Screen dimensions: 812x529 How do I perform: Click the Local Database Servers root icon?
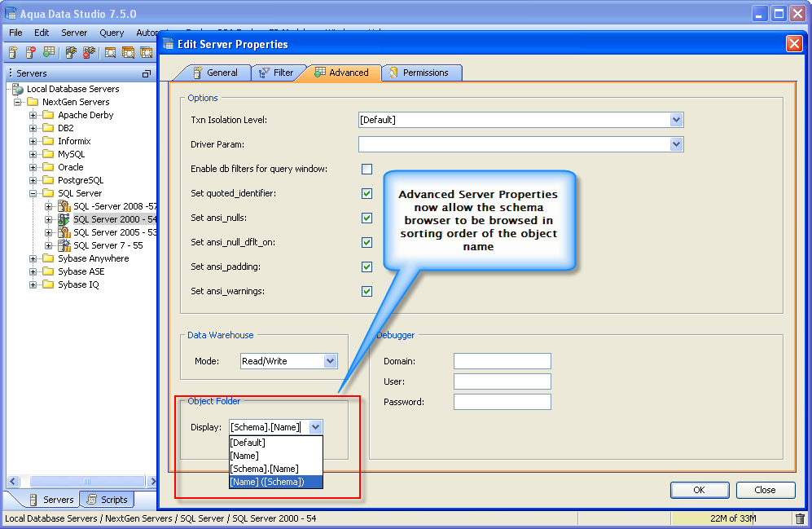[x=18, y=89]
